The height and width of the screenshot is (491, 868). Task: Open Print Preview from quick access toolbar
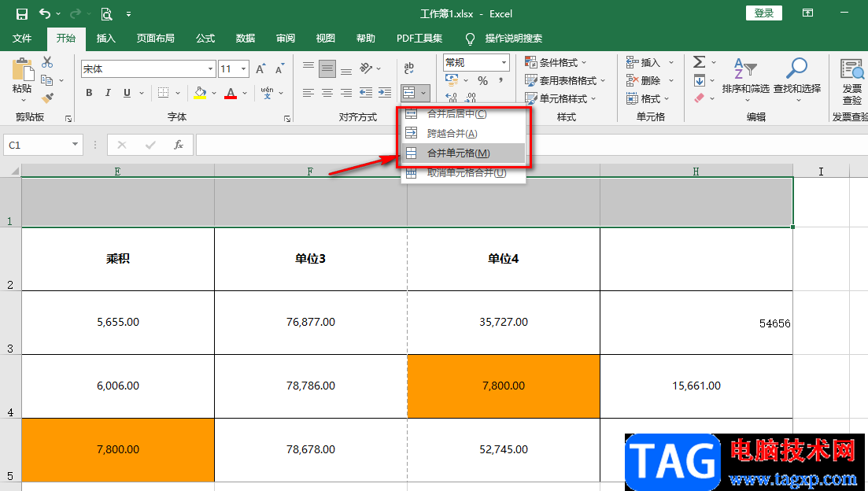pos(106,14)
